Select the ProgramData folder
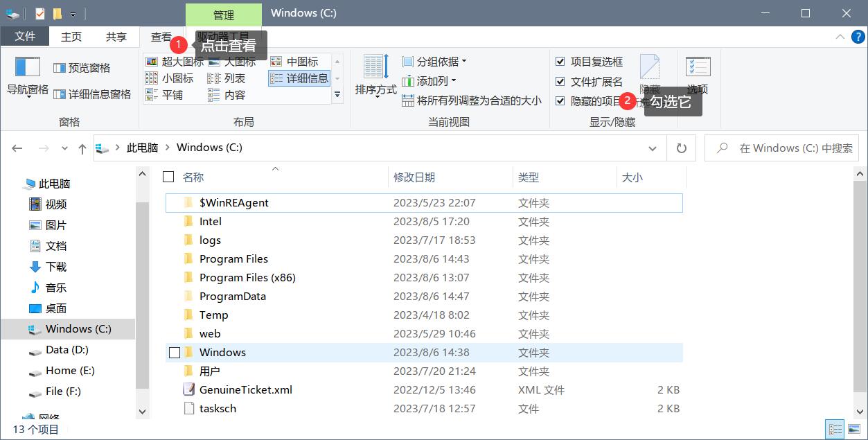 pyautogui.click(x=424, y=297)
